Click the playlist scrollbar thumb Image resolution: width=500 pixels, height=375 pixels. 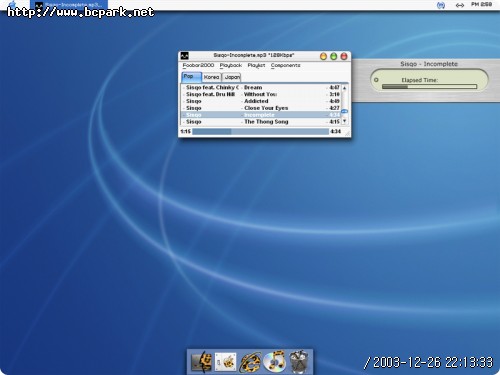point(344,111)
